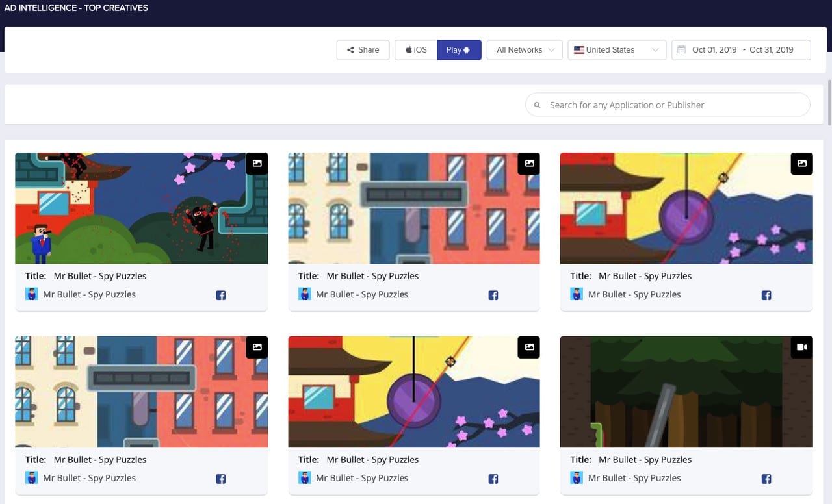
Task: Open Mr Bullet app link under ninja creative
Action: coord(90,294)
